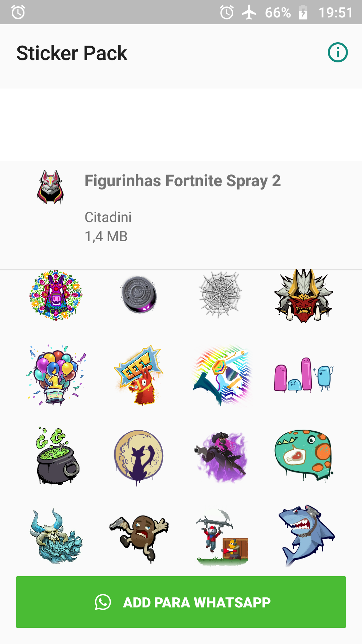Screen dimensions: 362x644
Task: Choose the rainbow glider sticker
Action: point(221,376)
